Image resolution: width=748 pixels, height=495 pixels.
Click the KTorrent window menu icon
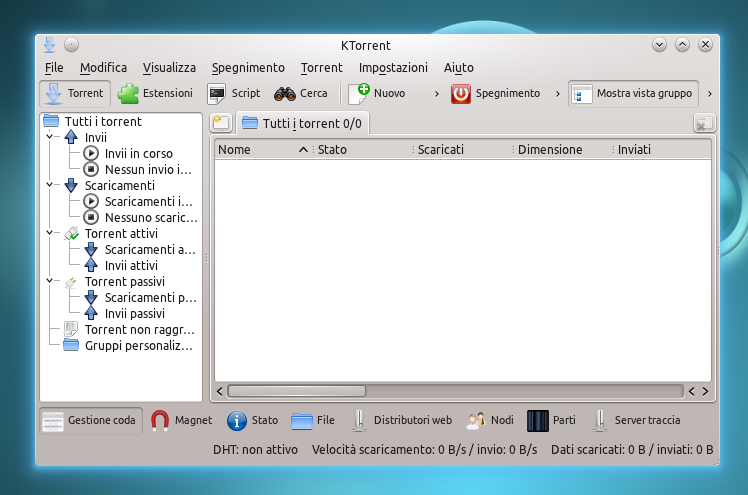pyautogui.click(x=50, y=45)
